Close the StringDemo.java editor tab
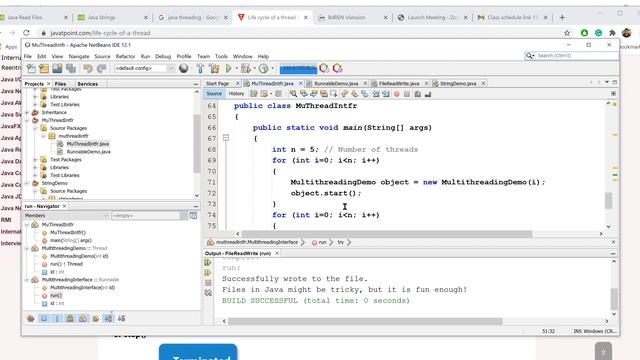 point(483,83)
